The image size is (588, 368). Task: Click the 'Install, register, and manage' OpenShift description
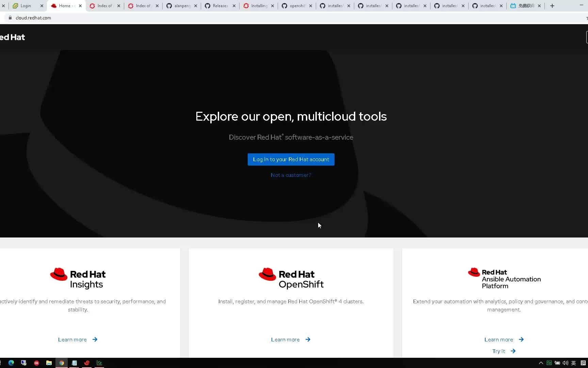pos(291,302)
